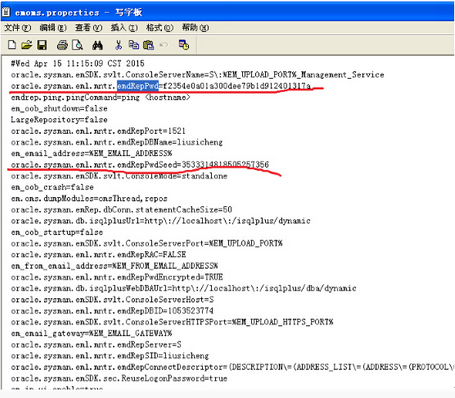This screenshot has width=455, height=398.
Task: Click the Copy icon
Action: pyautogui.click(x=134, y=45)
